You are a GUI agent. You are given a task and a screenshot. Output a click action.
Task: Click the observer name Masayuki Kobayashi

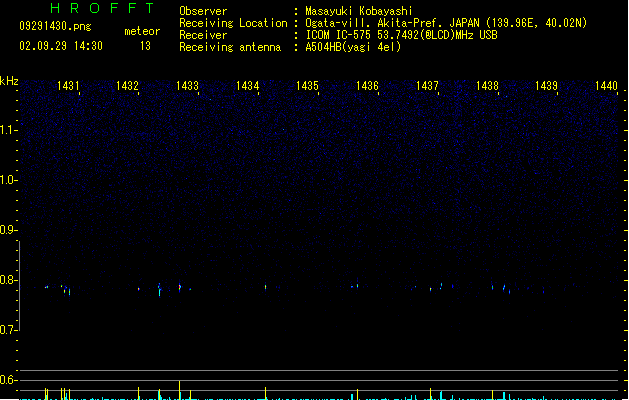pyautogui.click(x=359, y=11)
